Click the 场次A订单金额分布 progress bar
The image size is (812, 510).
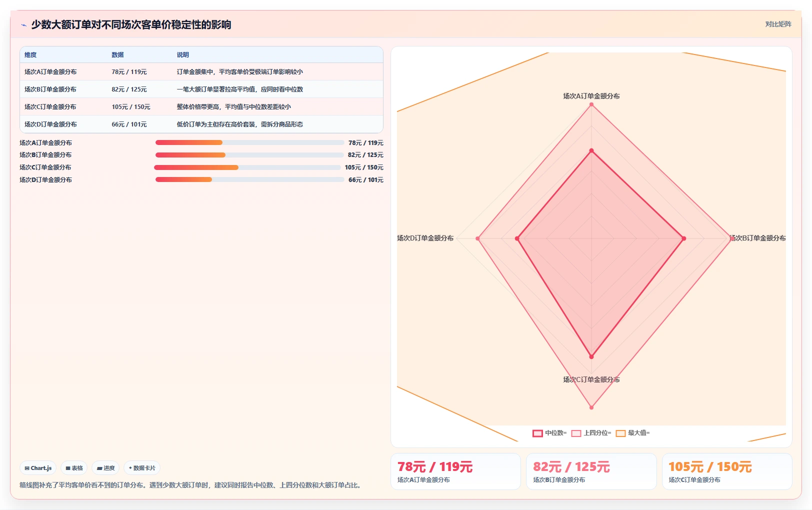tap(249, 142)
